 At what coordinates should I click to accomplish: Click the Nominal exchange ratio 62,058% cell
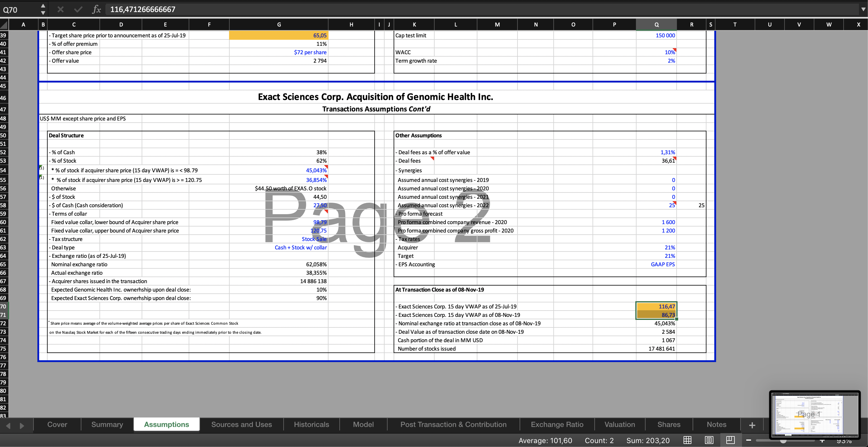(x=279, y=264)
